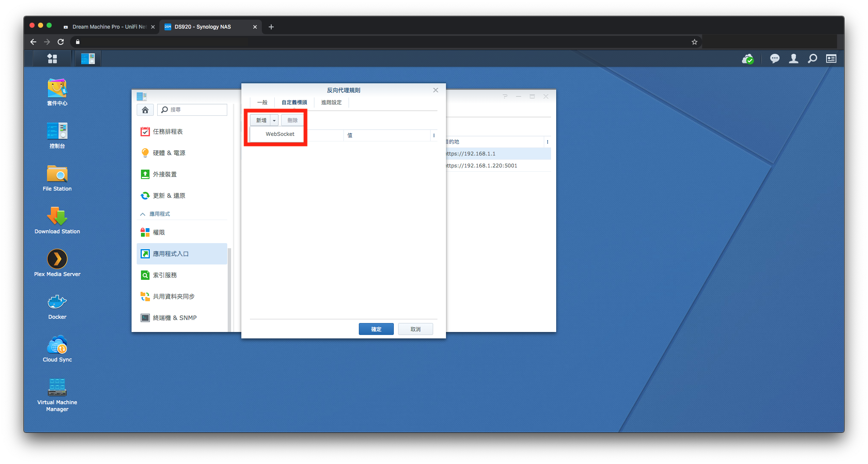The height and width of the screenshot is (464, 868).
Task: Click the Control Panel search field
Action: coord(192,110)
